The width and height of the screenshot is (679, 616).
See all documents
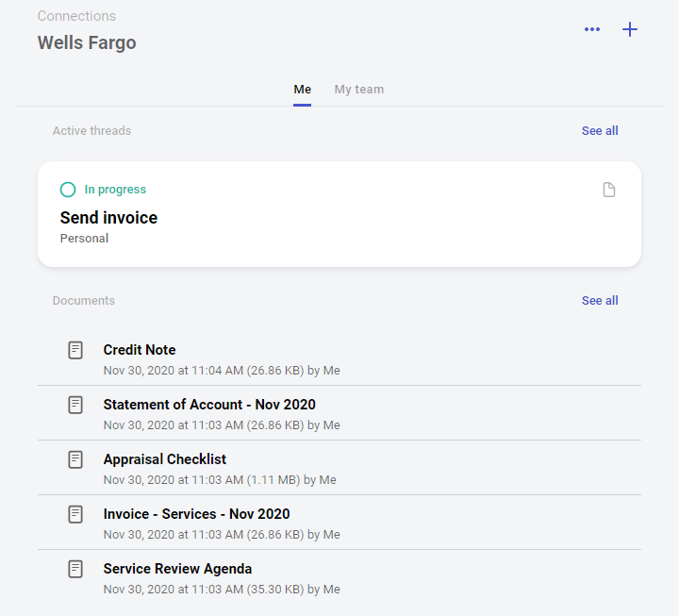[600, 301]
